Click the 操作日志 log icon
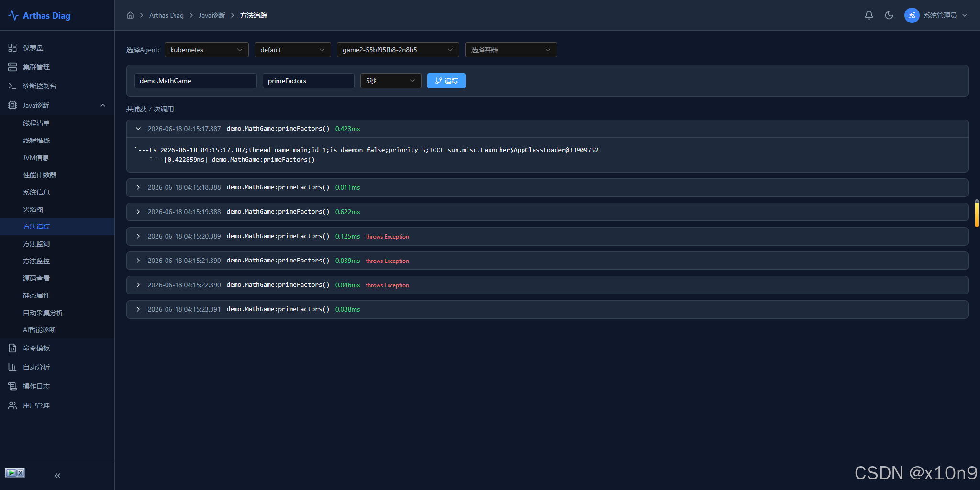Image resolution: width=980 pixels, height=490 pixels. (12, 386)
